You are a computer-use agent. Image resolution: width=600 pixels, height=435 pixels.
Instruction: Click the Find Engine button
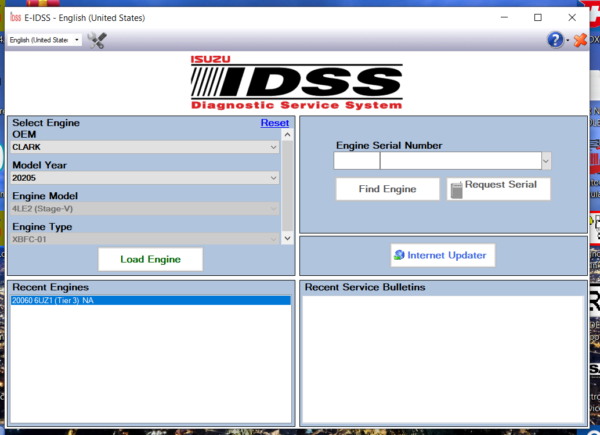pos(388,189)
